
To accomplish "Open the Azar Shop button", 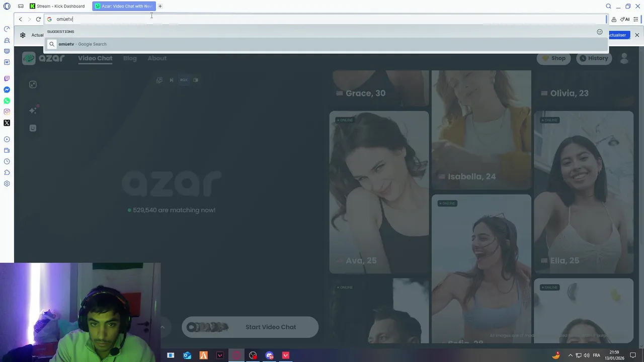I will (553, 58).
